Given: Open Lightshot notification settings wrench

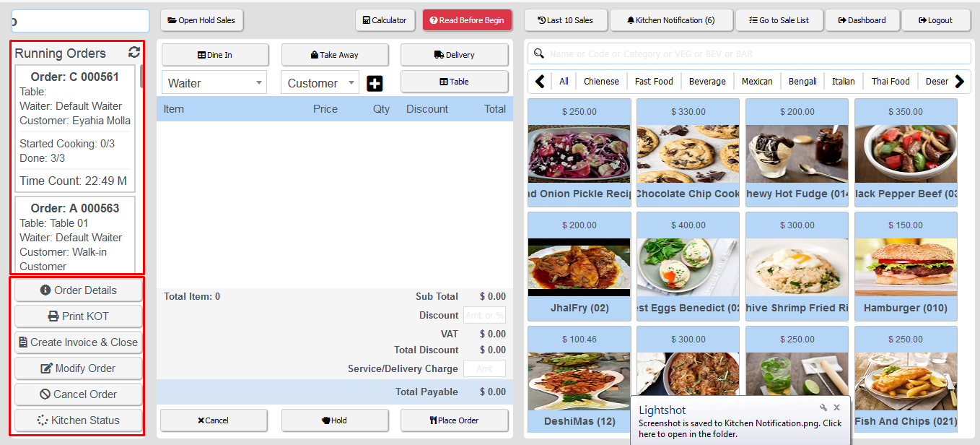Looking at the screenshot, I should 823,407.
